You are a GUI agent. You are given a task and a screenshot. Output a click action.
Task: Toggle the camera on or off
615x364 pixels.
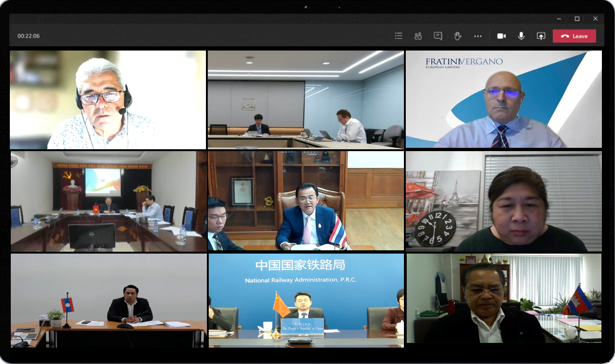coord(501,36)
